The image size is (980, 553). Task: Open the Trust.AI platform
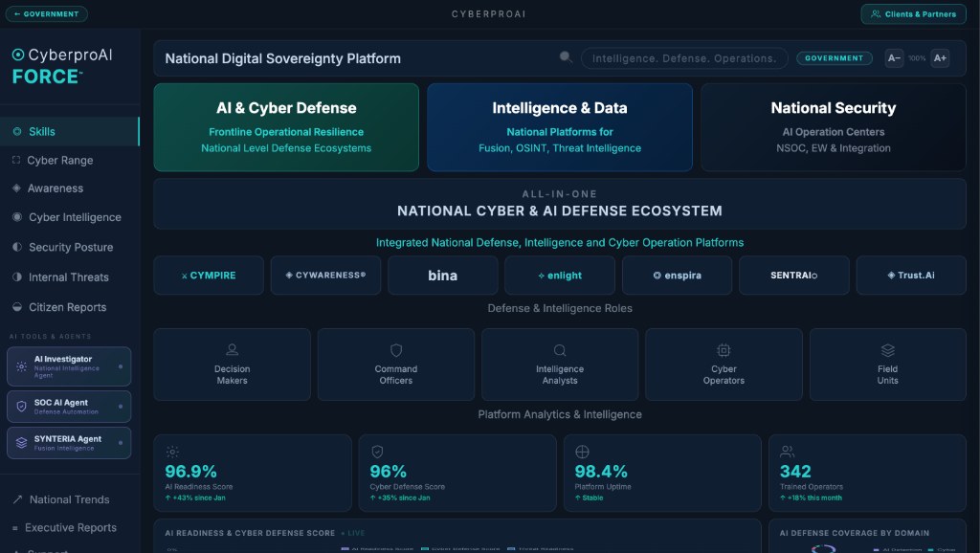(911, 275)
